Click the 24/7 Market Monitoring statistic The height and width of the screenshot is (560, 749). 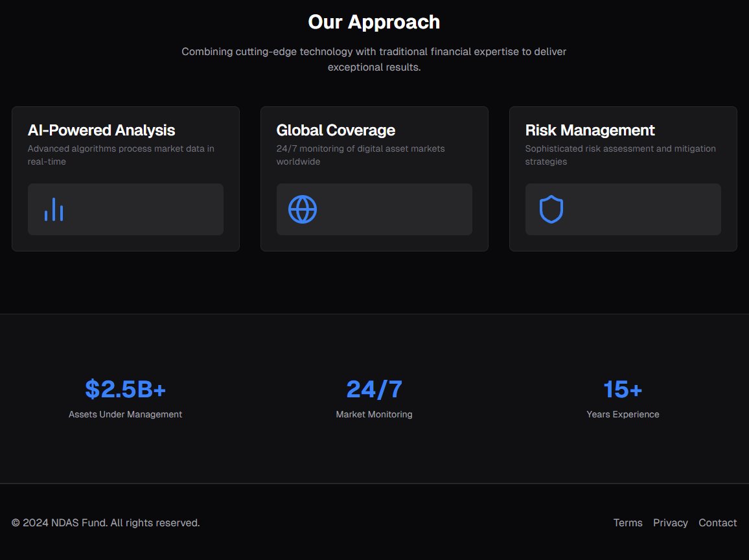coord(374,389)
